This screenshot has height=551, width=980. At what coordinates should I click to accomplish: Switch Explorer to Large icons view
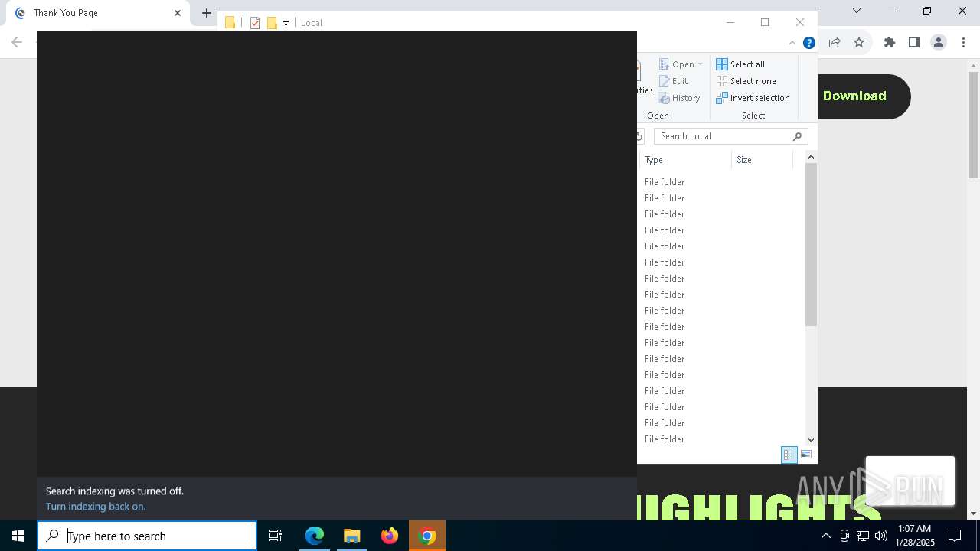point(806,455)
